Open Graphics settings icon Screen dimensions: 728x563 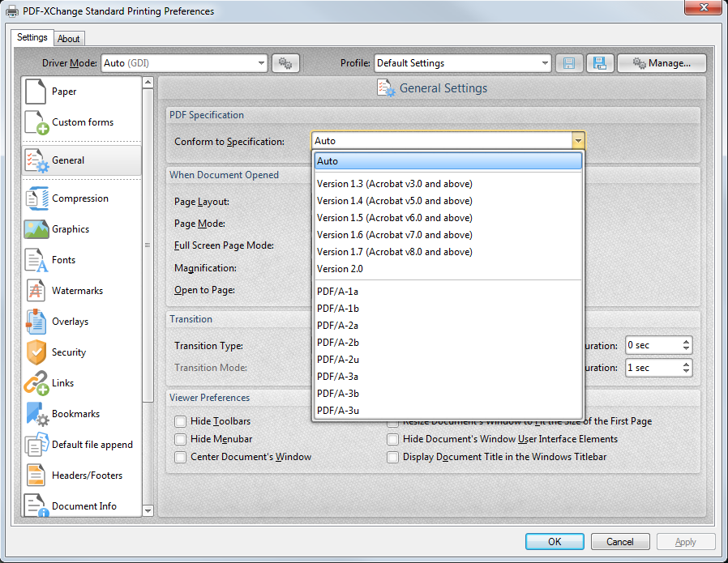click(36, 229)
